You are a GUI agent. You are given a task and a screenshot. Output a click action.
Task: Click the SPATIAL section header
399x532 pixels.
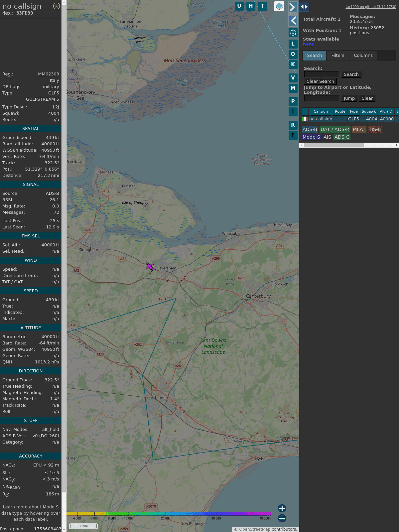pyautogui.click(x=31, y=129)
